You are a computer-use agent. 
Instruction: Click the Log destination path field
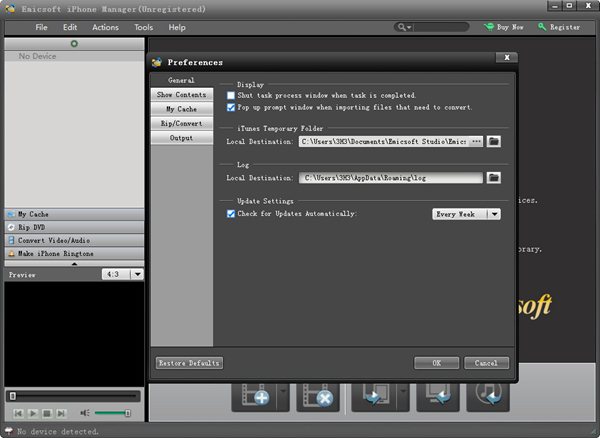tap(391, 177)
